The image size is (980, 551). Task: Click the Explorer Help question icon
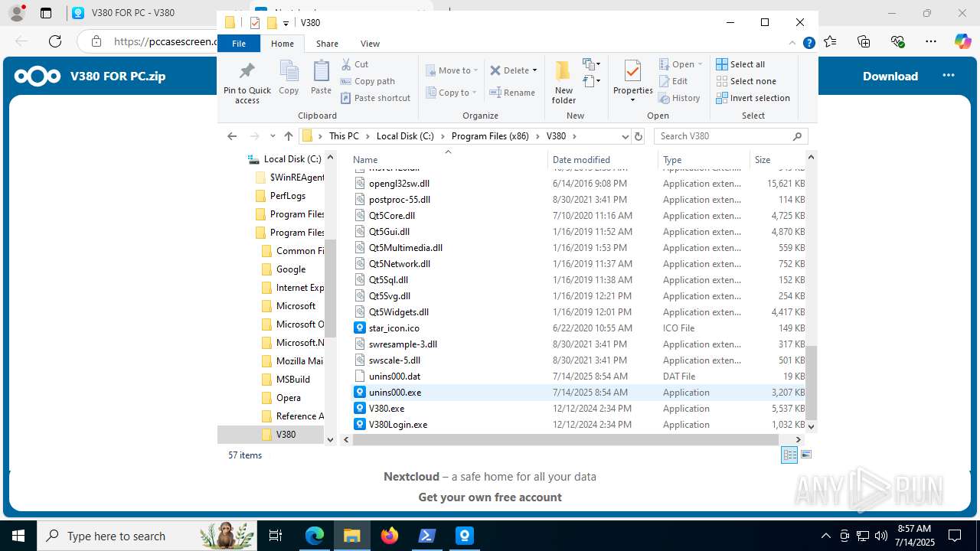[808, 44]
